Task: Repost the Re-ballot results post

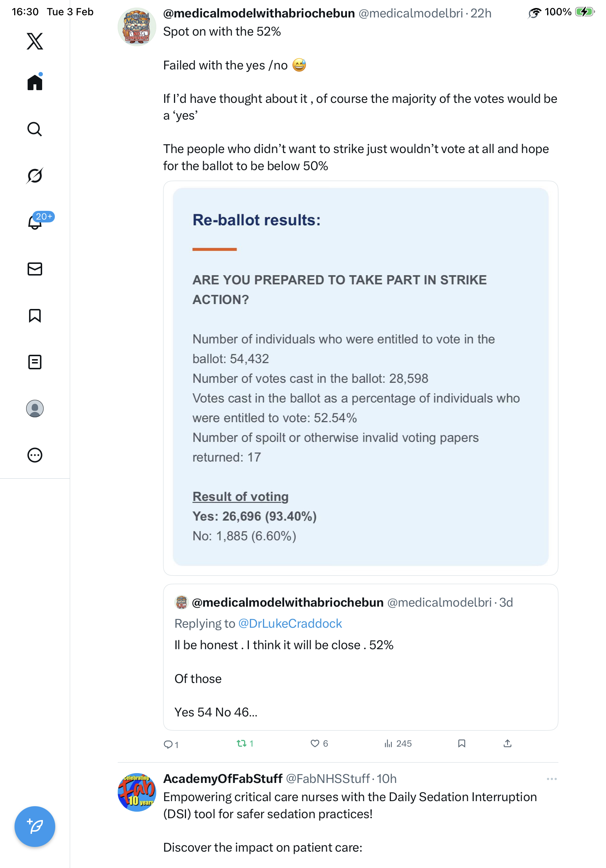Action: pos(241,744)
